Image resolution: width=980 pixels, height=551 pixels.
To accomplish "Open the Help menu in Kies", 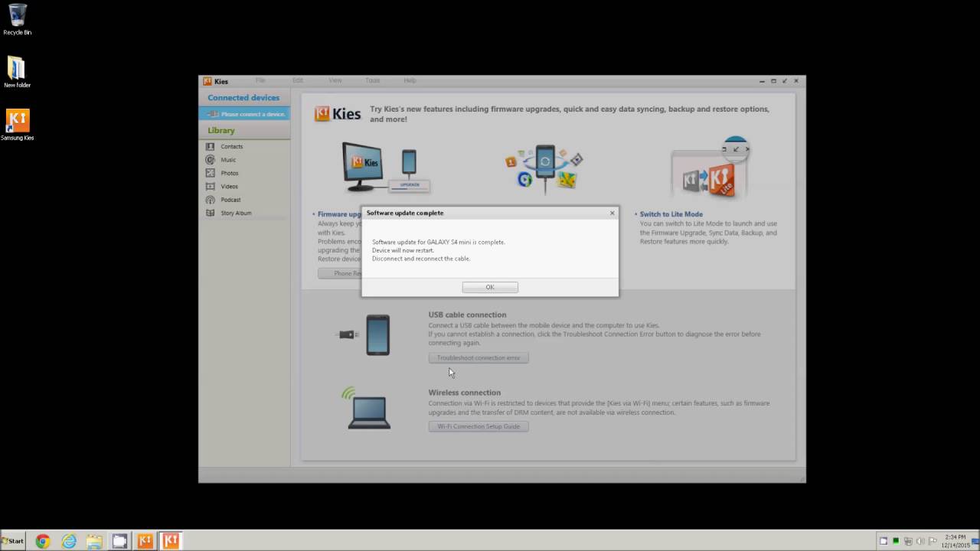I will [x=410, y=80].
